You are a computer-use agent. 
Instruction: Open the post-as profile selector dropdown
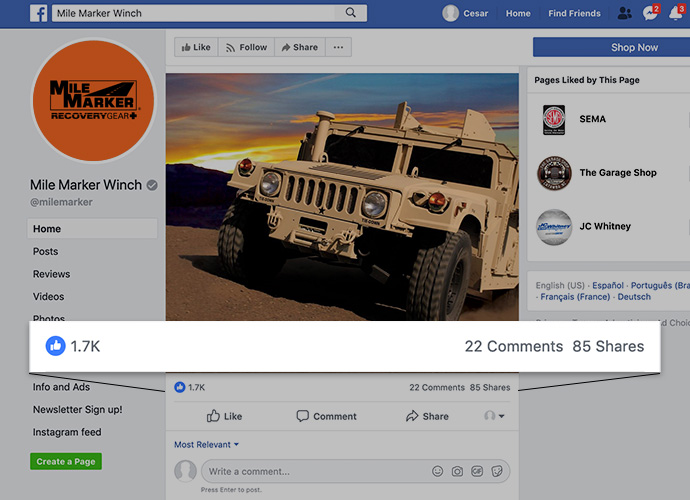(x=494, y=416)
